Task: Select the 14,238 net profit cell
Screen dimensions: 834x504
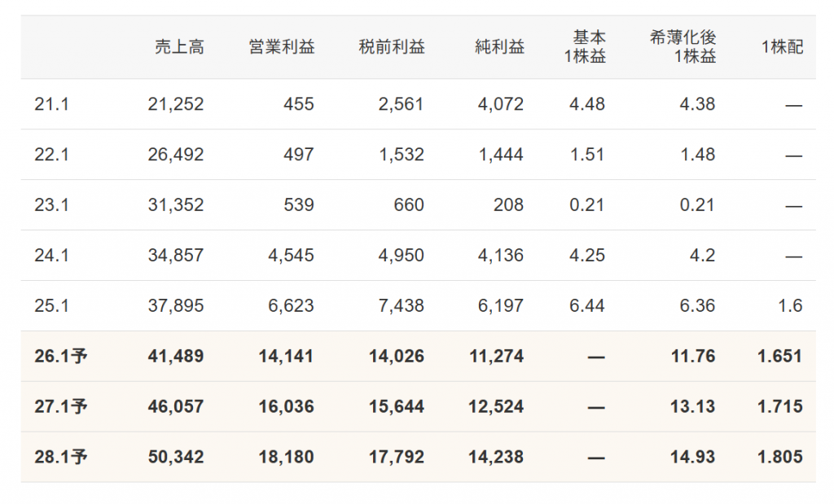Action: [x=496, y=458]
